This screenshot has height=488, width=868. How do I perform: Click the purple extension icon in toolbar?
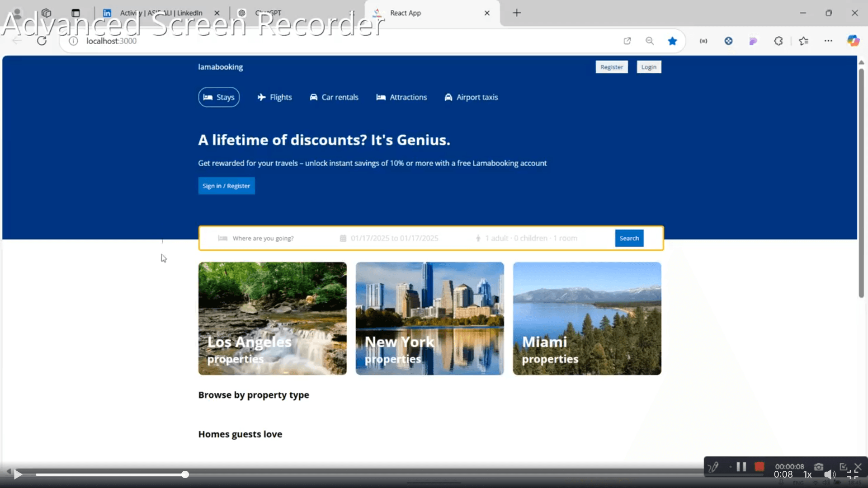pos(753,41)
